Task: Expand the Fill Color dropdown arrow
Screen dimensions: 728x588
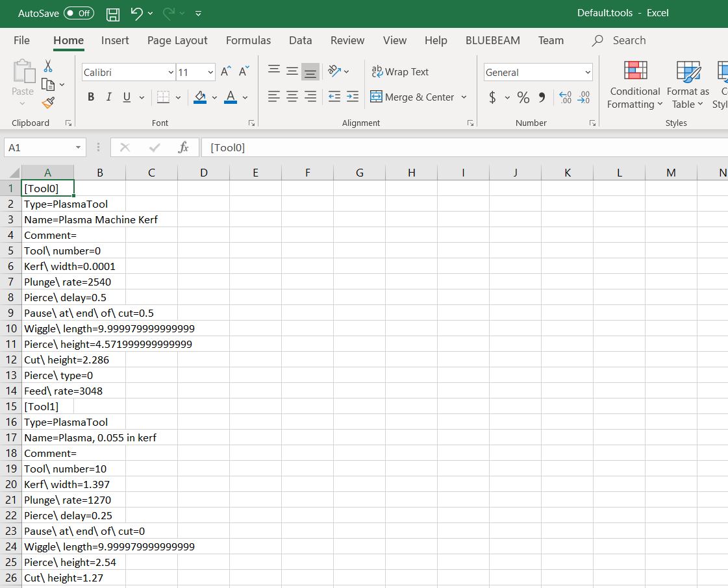Action: click(214, 97)
